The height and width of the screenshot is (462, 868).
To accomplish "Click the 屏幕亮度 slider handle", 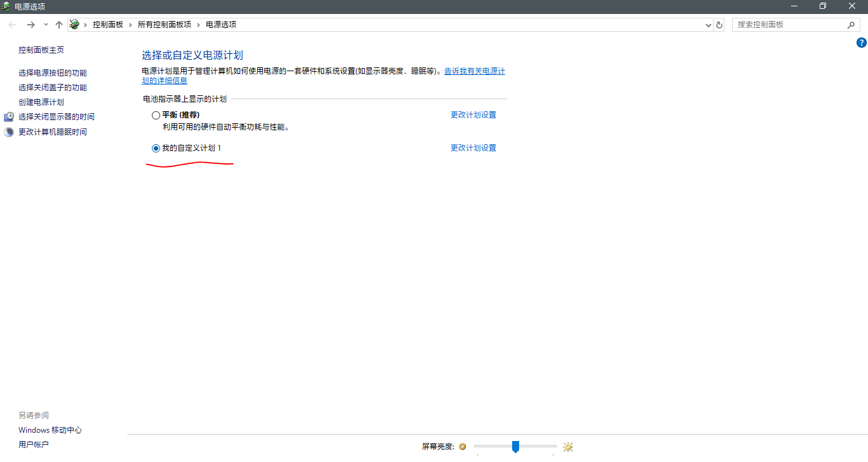I will [515, 447].
